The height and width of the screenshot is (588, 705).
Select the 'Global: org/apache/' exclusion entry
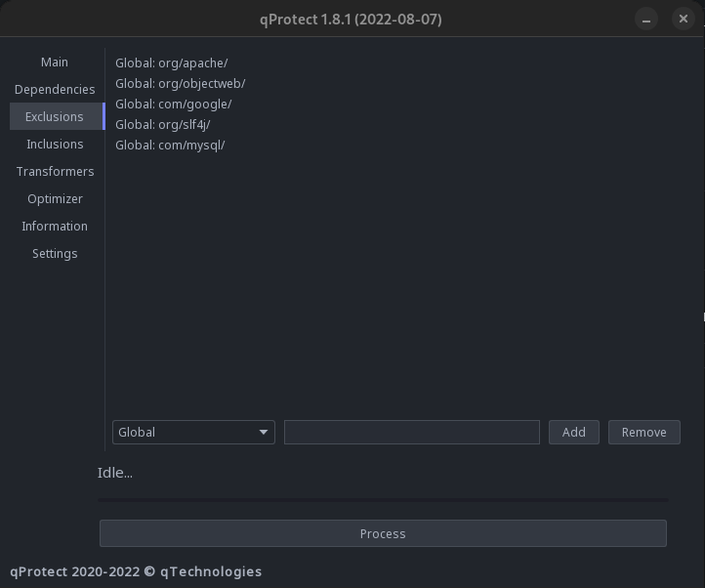coord(172,63)
